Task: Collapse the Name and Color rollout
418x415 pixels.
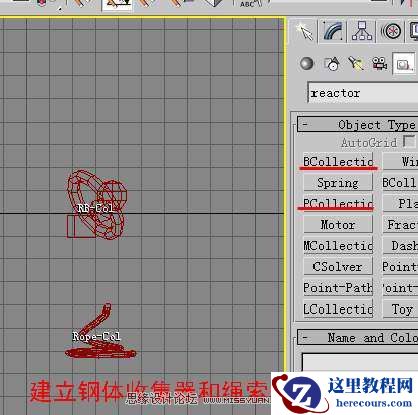Action: [357, 337]
